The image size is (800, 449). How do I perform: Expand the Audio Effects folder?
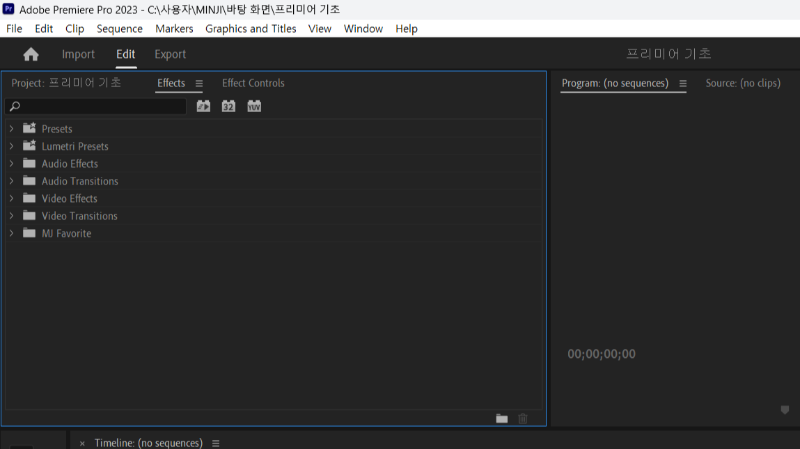coord(11,163)
